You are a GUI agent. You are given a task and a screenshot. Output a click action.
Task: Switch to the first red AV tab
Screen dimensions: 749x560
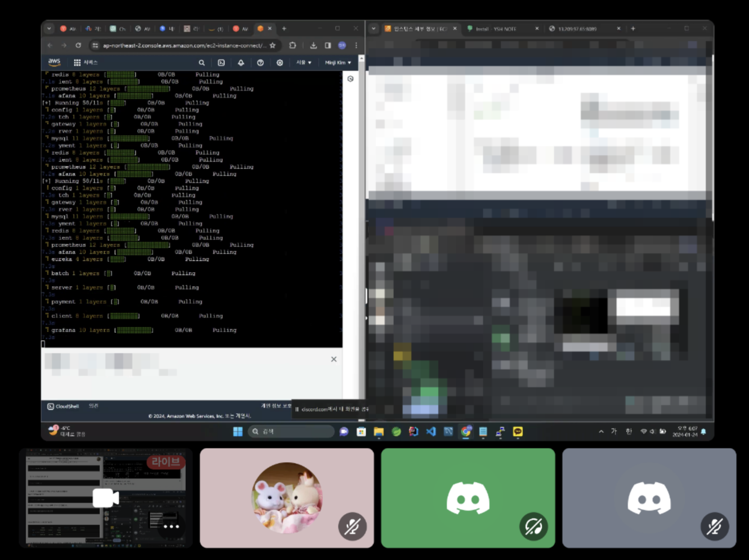click(x=68, y=28)
